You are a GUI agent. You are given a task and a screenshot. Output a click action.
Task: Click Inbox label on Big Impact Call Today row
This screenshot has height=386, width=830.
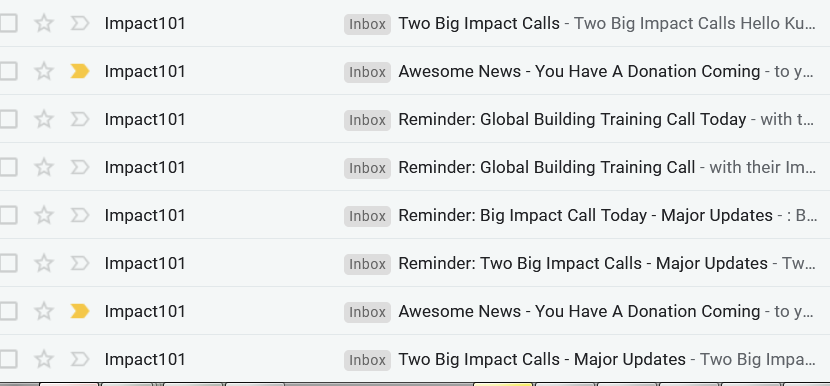[367, 216]
